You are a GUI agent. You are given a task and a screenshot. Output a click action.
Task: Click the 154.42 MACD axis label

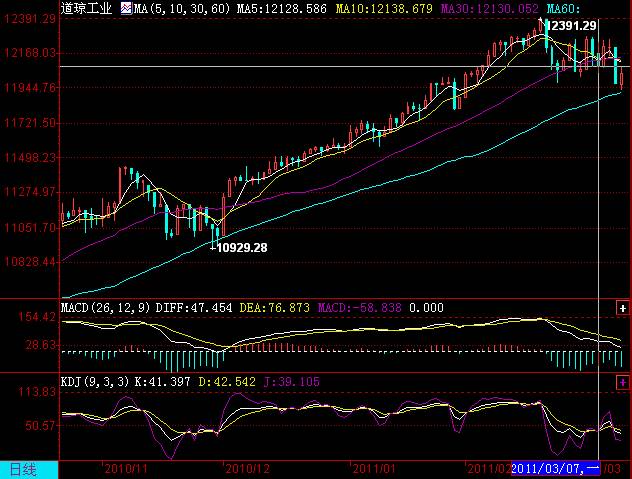(37, 317)
